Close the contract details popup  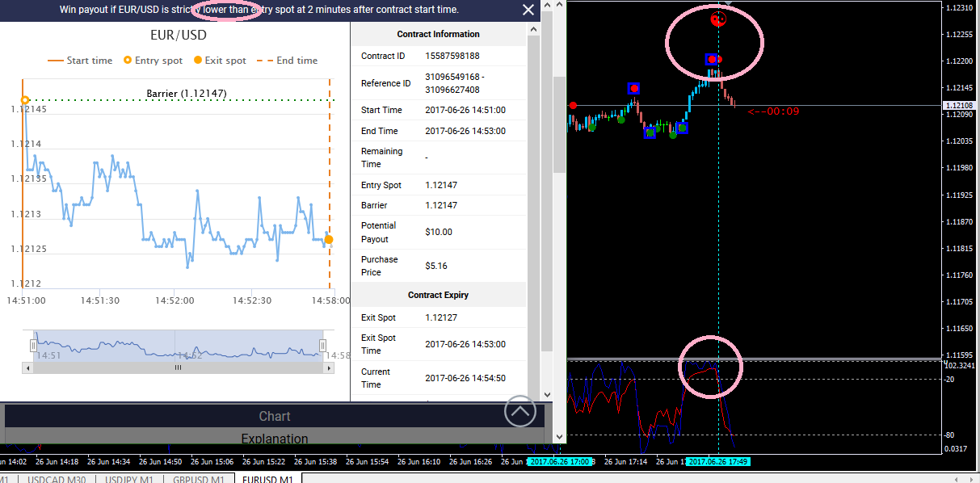pyautogui.click(x=528, y=10)
